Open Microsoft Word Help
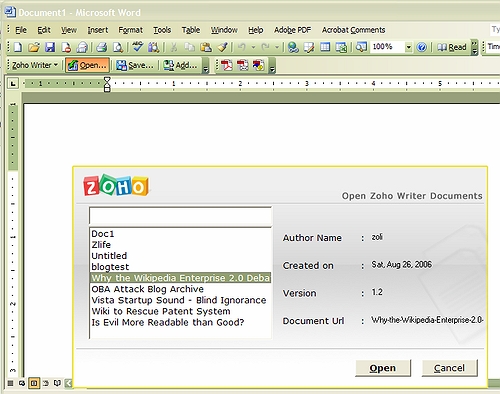The height and width of the screenshot is (394, 500). click(422, 47)
